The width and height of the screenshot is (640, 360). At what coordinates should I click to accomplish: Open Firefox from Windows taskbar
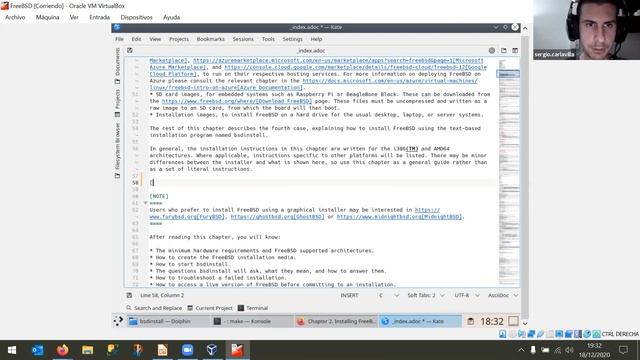pyautogui.click(x=62, y=350)
